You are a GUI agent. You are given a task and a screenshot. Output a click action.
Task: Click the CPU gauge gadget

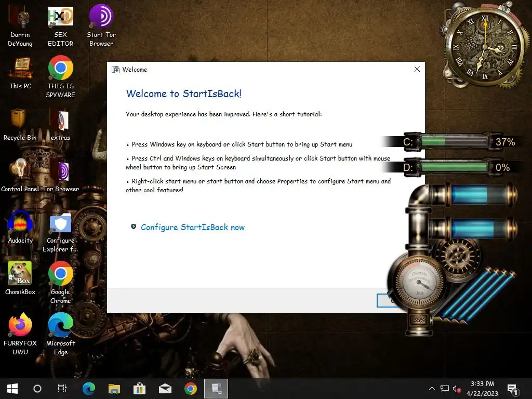pyautogui.click(x=419, y=282)
